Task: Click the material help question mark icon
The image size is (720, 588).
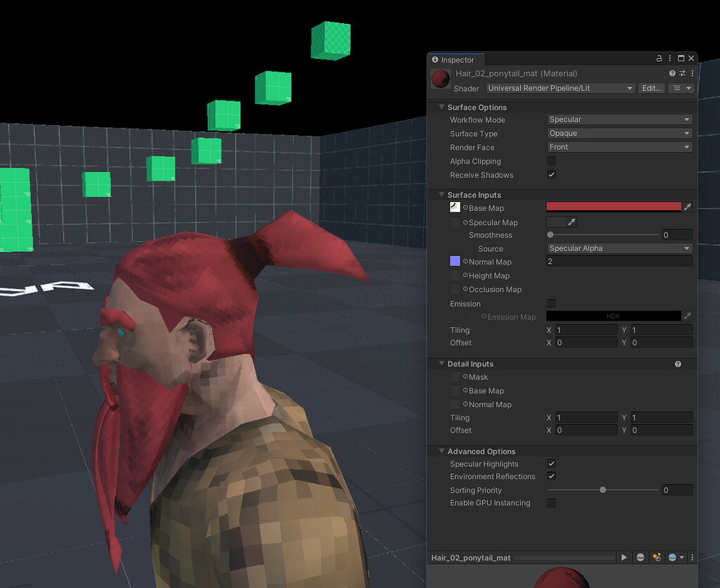Action: [672, 72]
